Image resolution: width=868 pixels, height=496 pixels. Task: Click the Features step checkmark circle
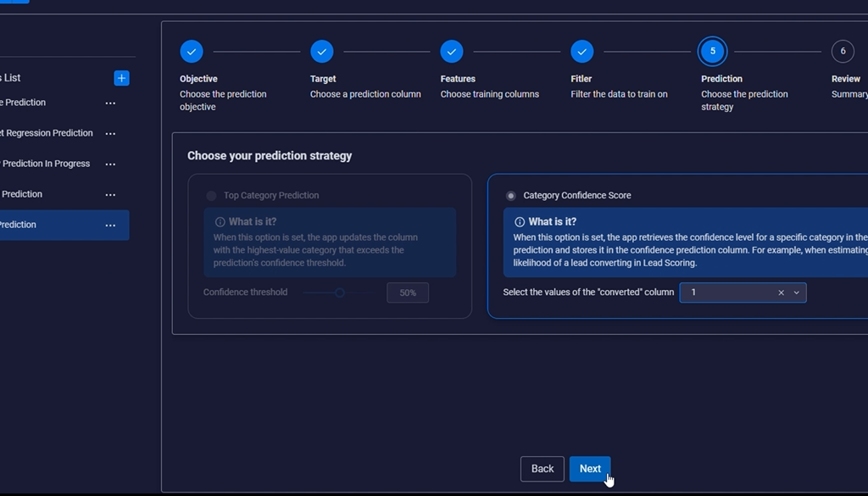452,52
